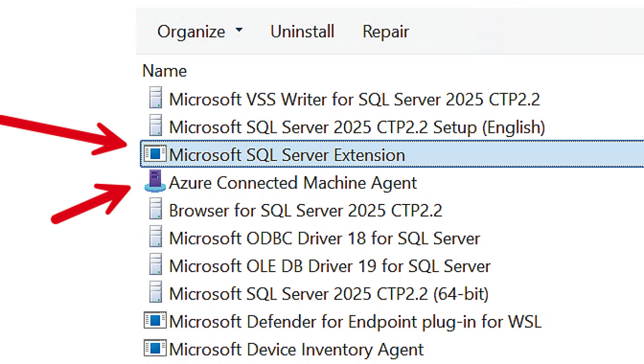Click the SQL Server 2025 Setup icon
644x364 pixels.
tap(156, 126)
